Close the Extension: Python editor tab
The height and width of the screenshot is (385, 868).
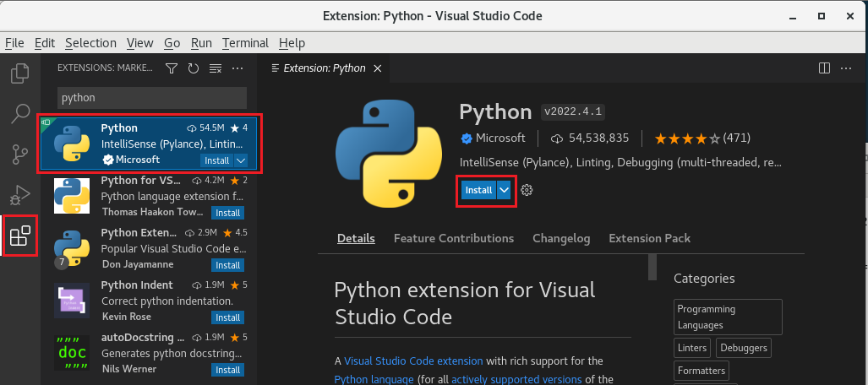click(377, 68)
